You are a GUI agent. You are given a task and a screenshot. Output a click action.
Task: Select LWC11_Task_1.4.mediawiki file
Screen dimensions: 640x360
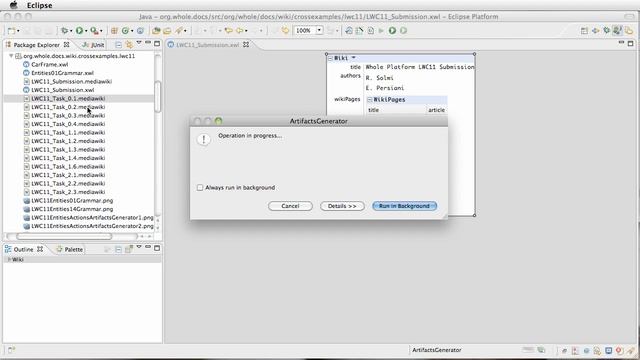tap(68, 158)
